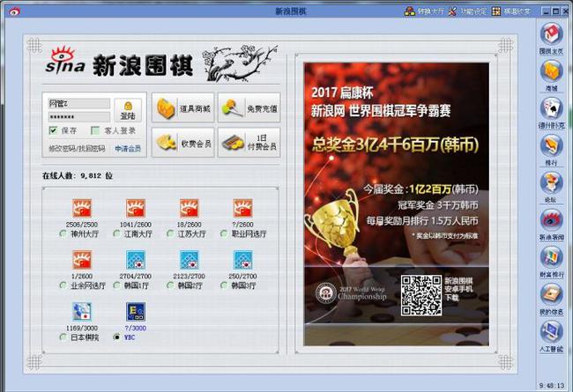Click the 职业网选厅 server icon
The width and height of the screenshot is (573, 392).
pyautogui.click(x=242, y=209)
